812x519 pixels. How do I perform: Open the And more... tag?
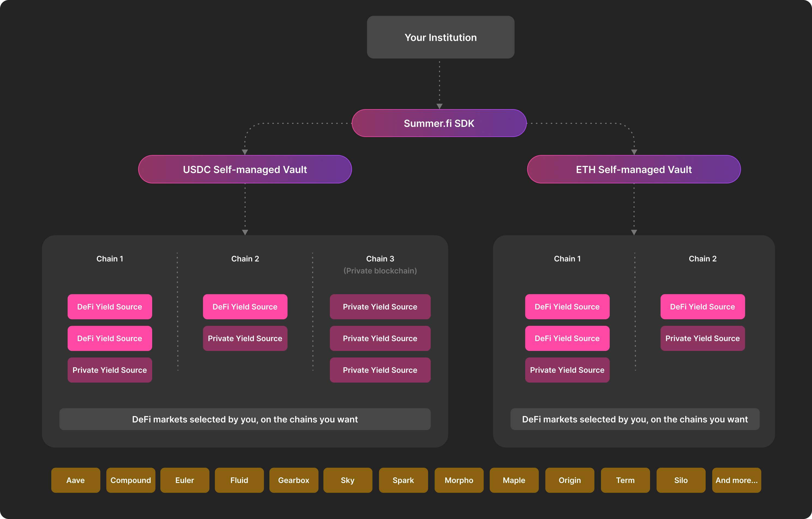(736, 480)
